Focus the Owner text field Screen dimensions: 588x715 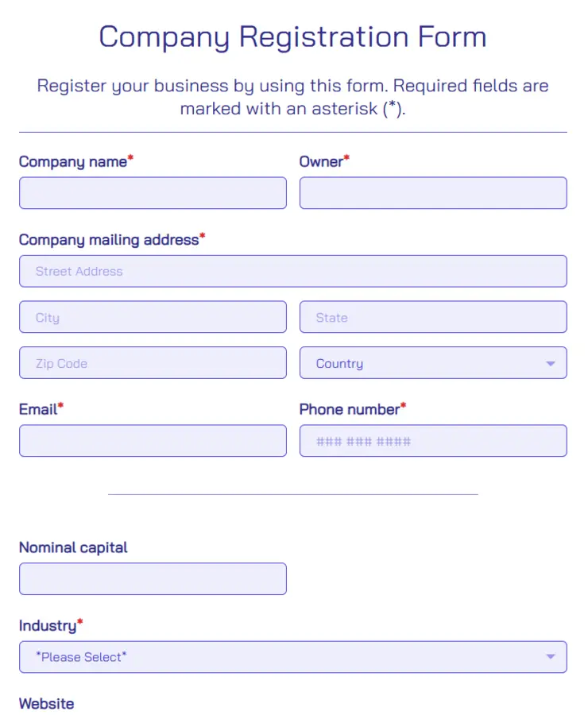pyautogui.click(x=433, y=193)
